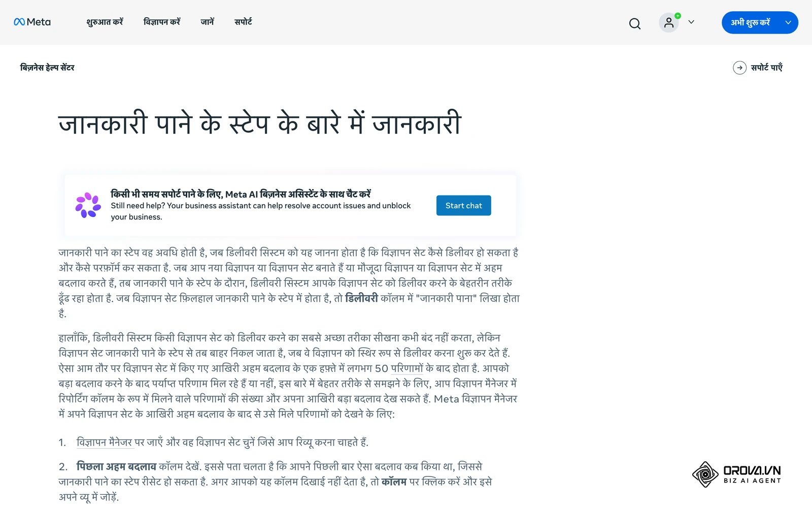Click the circled arrow support icon
The height and width of the screenshot is (508, 812).
(x=739, y=68)
